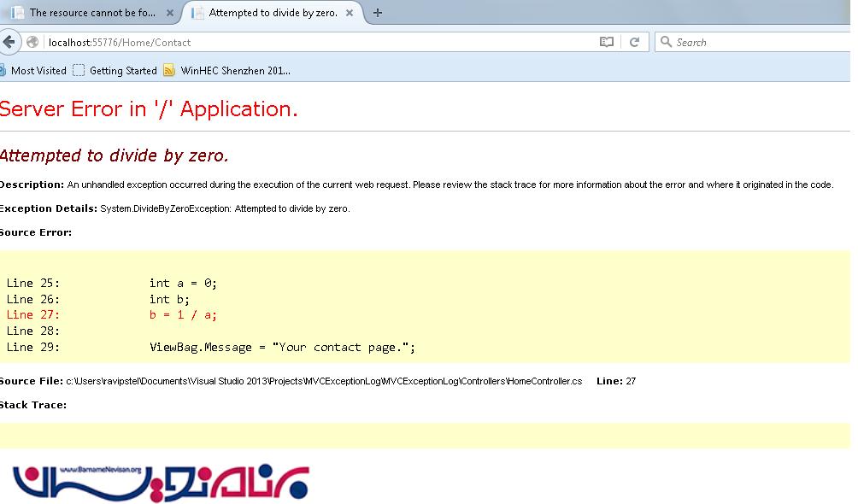Click the globe site identity icon
The height and width of the screenshot is (504, 858).
32,42
